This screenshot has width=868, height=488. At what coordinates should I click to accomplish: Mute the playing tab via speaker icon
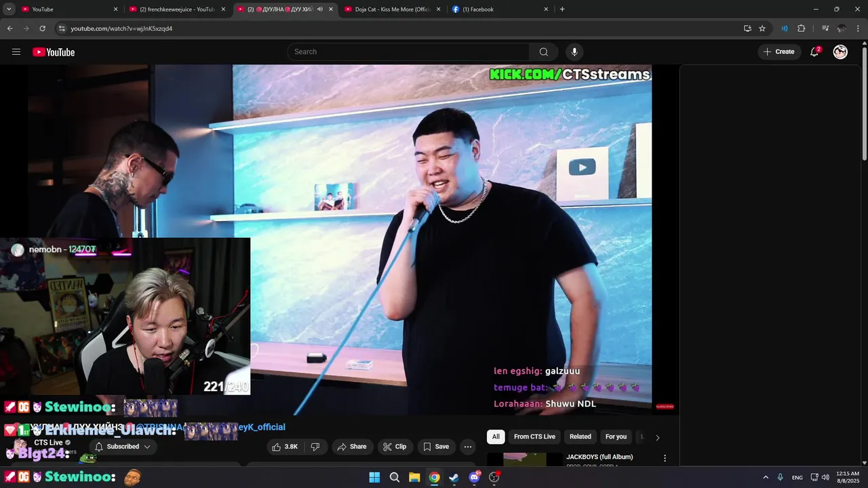tap(320, 9)
